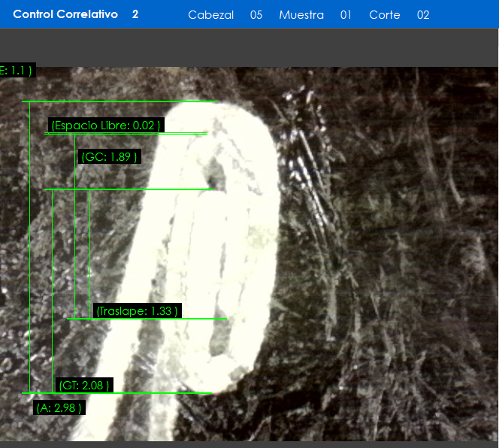Viewport: 499px width, 448px height.
Task: Click the A 2.98 measurement label
Action: [59, 408]
